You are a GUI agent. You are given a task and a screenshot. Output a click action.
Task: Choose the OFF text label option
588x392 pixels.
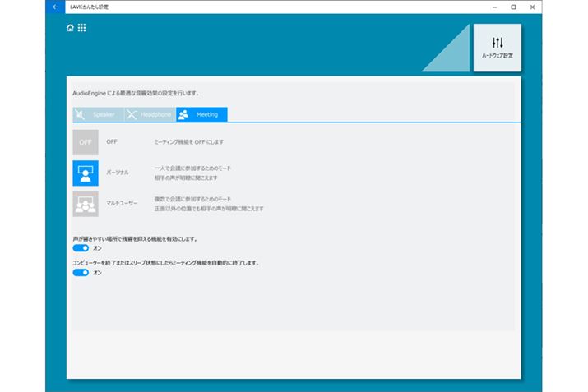point(112,142)
